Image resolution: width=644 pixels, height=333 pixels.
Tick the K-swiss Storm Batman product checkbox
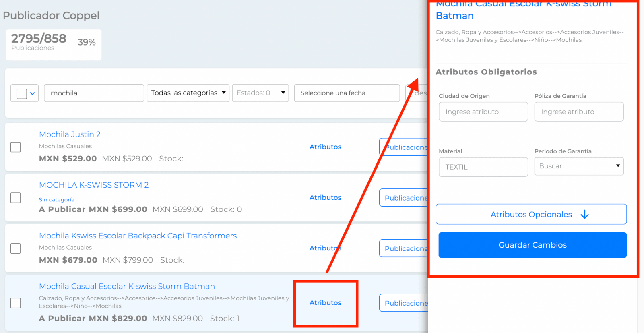tap(16, 303)
